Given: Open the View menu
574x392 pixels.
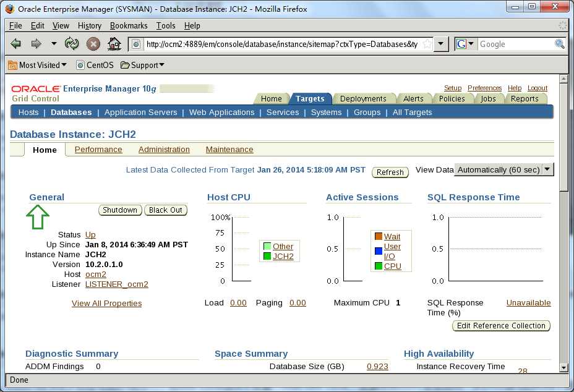Looking at the screenshot, I should tap(61, 25).
